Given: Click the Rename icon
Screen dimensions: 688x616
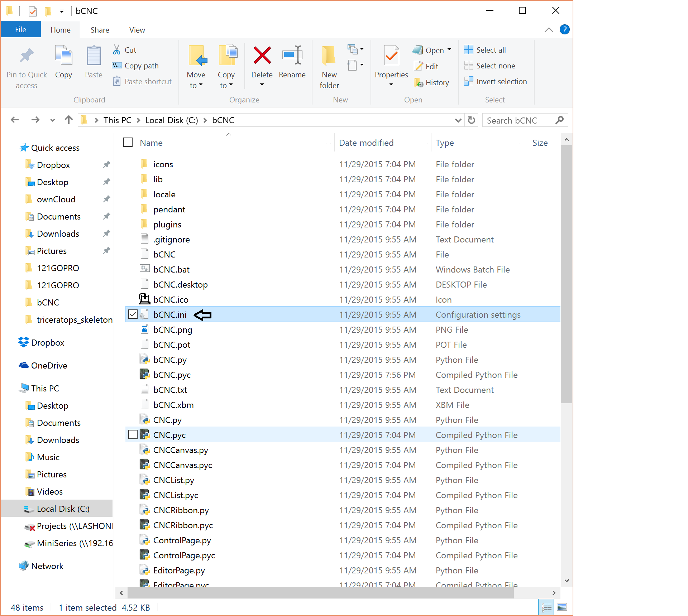Looking at the screenshot, I should point(292,56).
